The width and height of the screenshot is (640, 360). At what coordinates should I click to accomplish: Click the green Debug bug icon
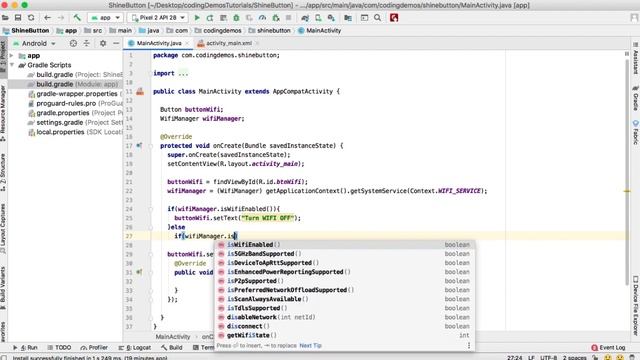click(236, 18)
